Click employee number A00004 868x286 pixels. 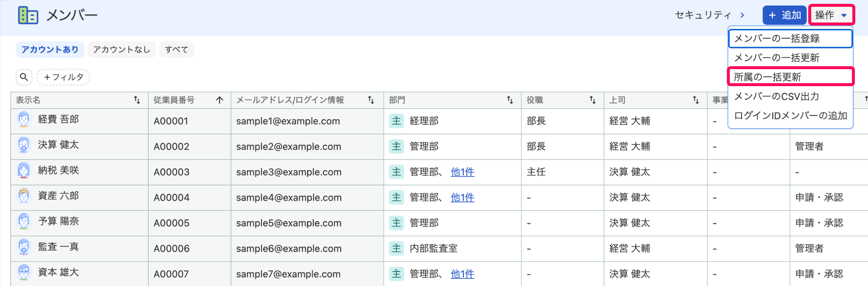point(171,197)
